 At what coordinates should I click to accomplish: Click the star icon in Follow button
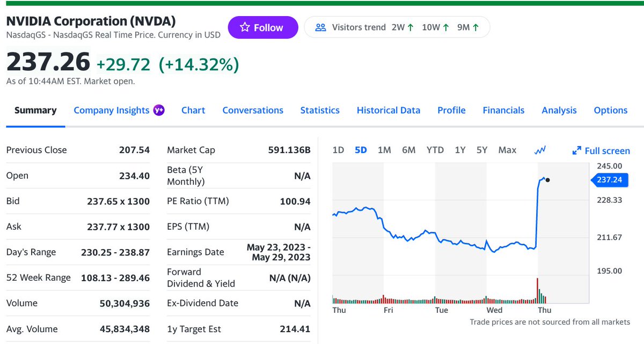[x=245, y=27]
